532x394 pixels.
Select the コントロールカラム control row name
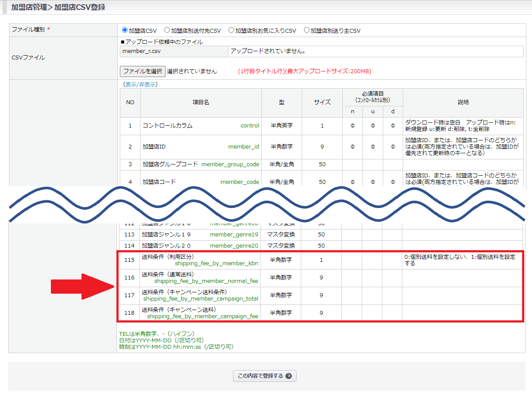tap(168, 126)
